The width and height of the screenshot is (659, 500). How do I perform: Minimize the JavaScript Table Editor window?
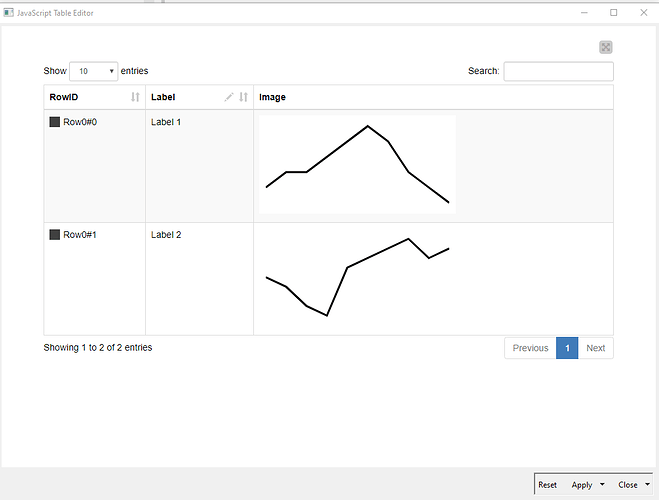tap(584, 13)
